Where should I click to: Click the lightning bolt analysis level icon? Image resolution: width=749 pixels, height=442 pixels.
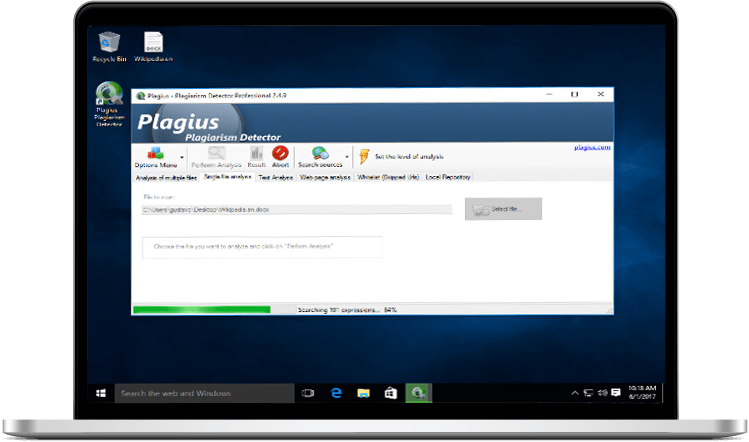point(365,156)
